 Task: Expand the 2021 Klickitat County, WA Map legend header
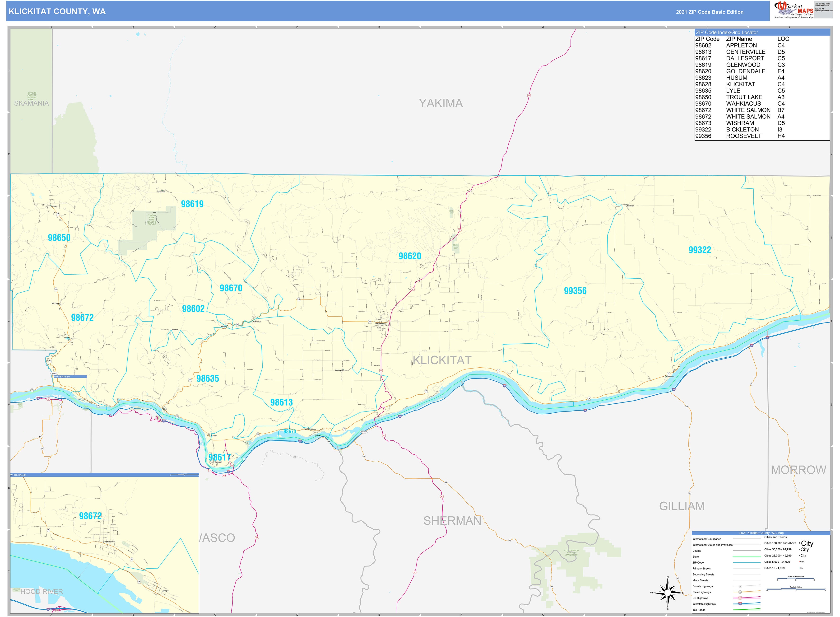tap(762, 533)
